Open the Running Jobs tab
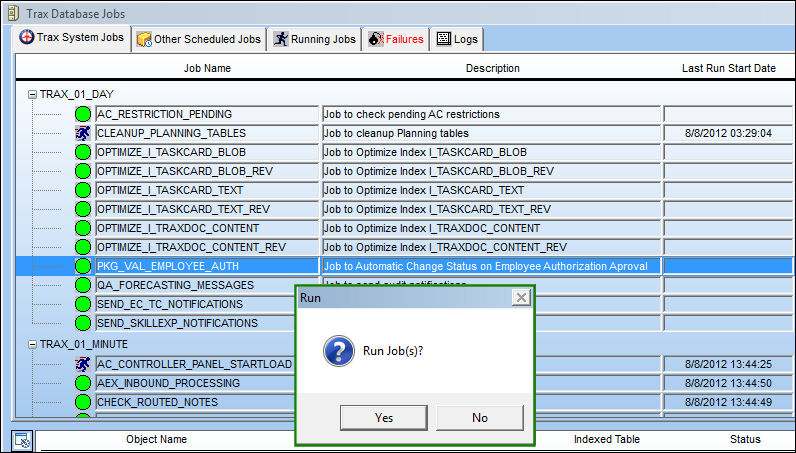This screenshot has width=796, height=453. [314, 39]
